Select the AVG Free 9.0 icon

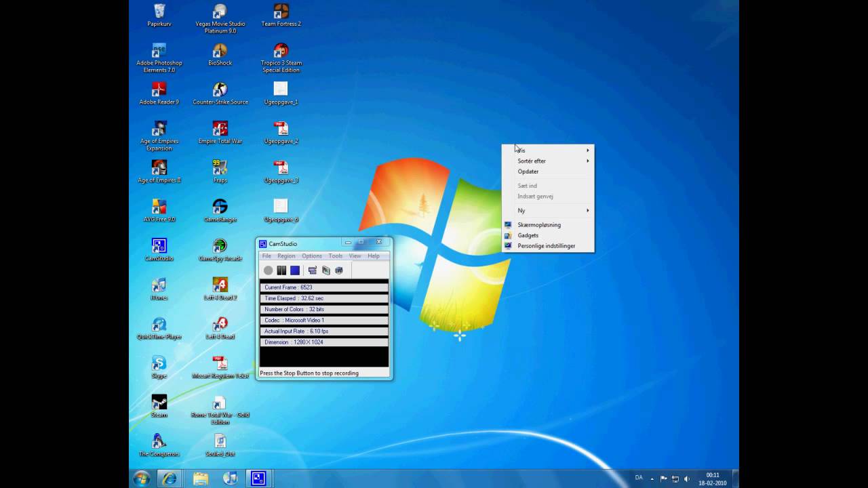pos(159,211)
